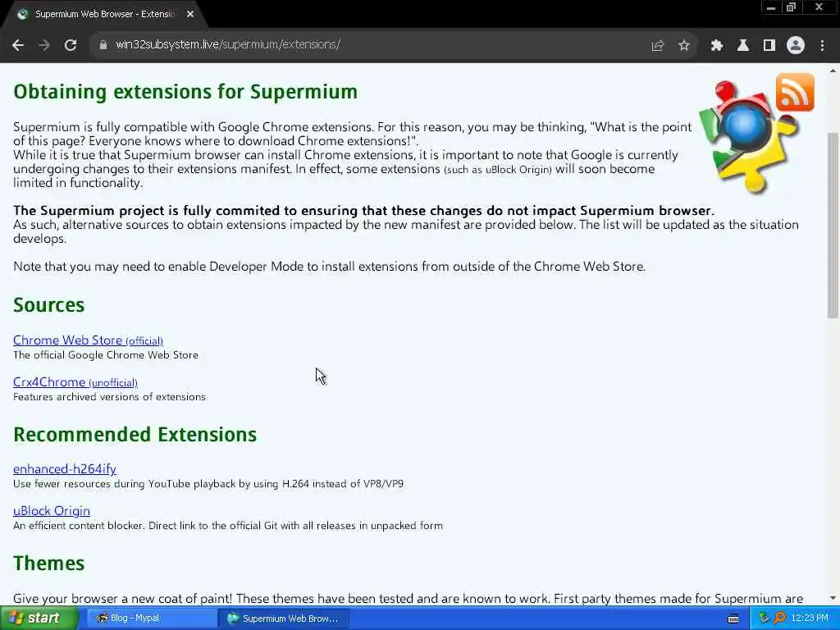
Task: Minimize the browser window
Action: coord(771,7)
